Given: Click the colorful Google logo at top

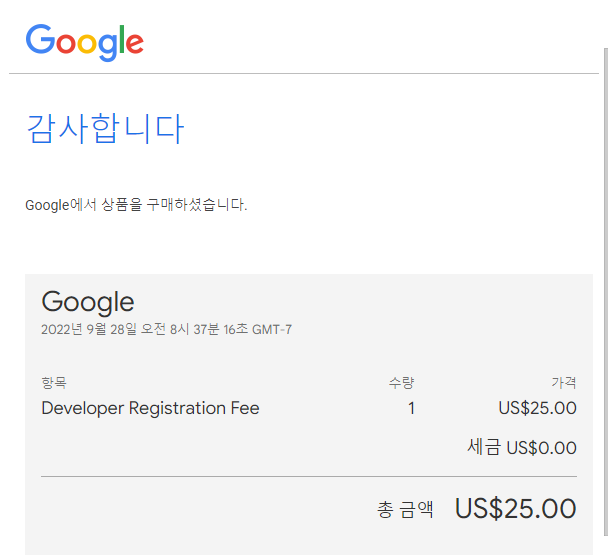Looking at the screenshot, I should point(85,42).
